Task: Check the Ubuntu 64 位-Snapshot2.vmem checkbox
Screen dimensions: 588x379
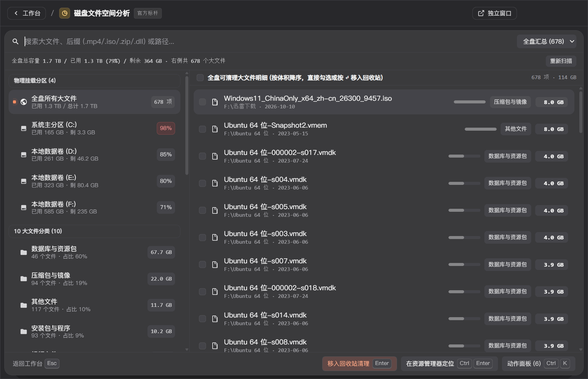Action: (202, 129)
